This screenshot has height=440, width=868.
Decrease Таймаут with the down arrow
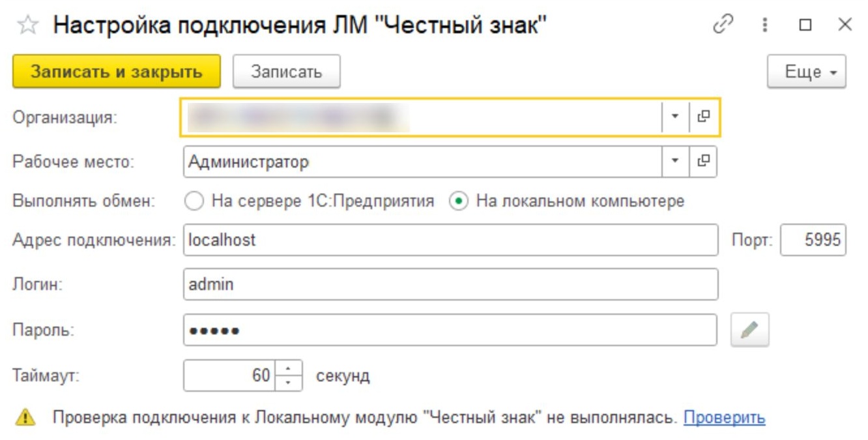pyautogui.click(x=289, y=383)
